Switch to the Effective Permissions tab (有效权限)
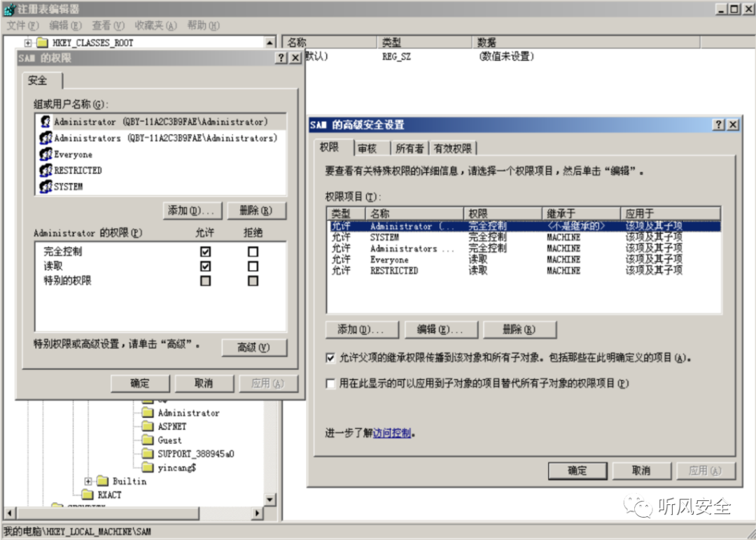 [x=452, y=149]
